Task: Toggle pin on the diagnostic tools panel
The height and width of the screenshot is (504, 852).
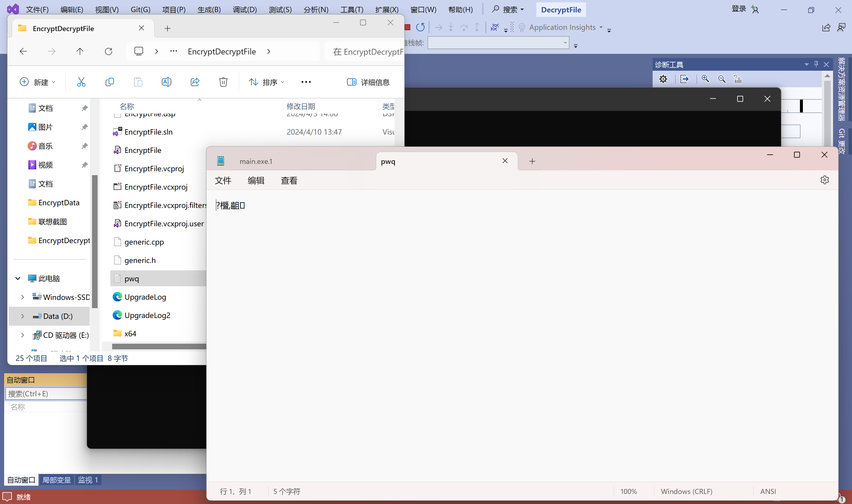Action: click(x=816, y=64)
